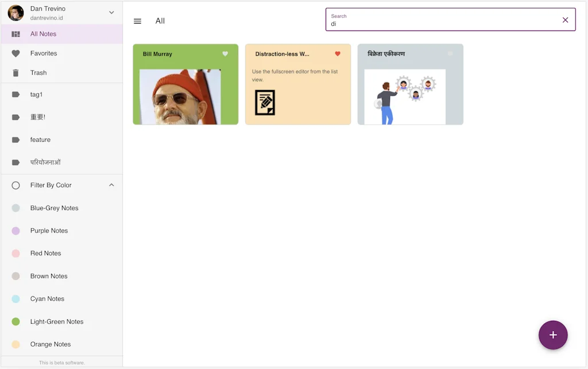Expand the Dan Trevino account menu
Screen dimensions: 588x369
[x=111, y=11]
